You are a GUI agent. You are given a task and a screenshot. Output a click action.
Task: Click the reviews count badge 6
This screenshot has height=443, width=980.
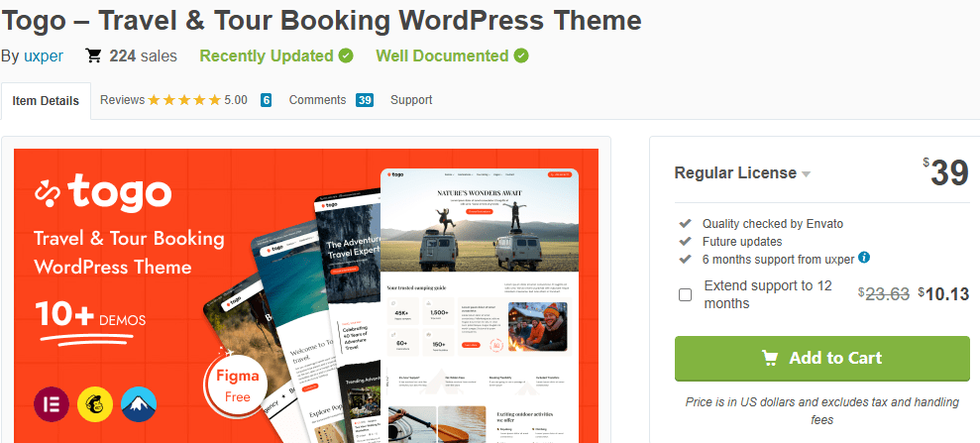click(267, 100)
